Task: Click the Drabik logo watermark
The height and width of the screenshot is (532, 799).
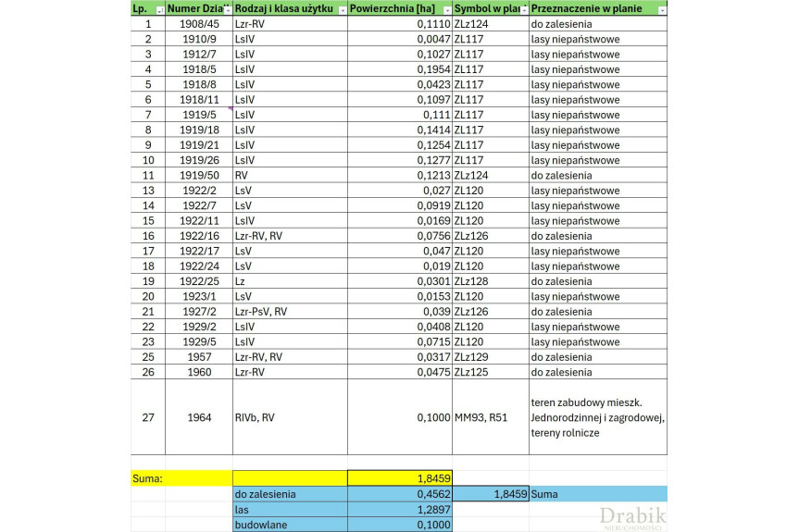Action: tap(632, 518)
